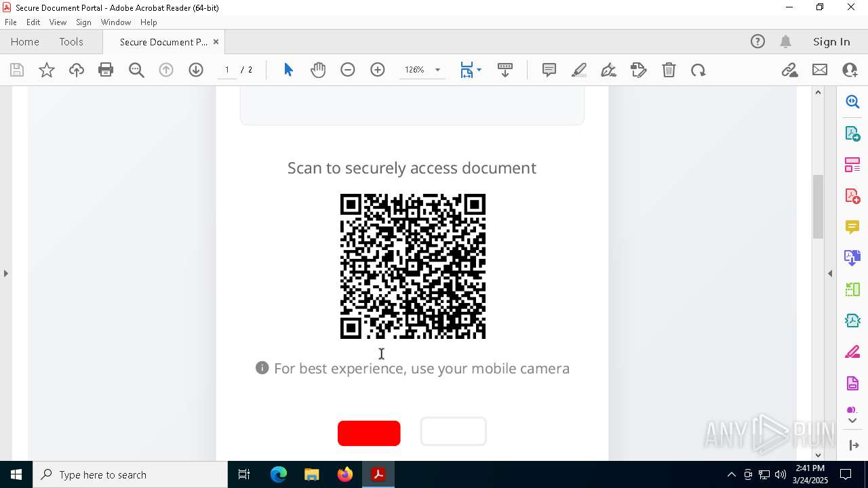Open the purple document tool in the right pane

[x=852, y=384]
